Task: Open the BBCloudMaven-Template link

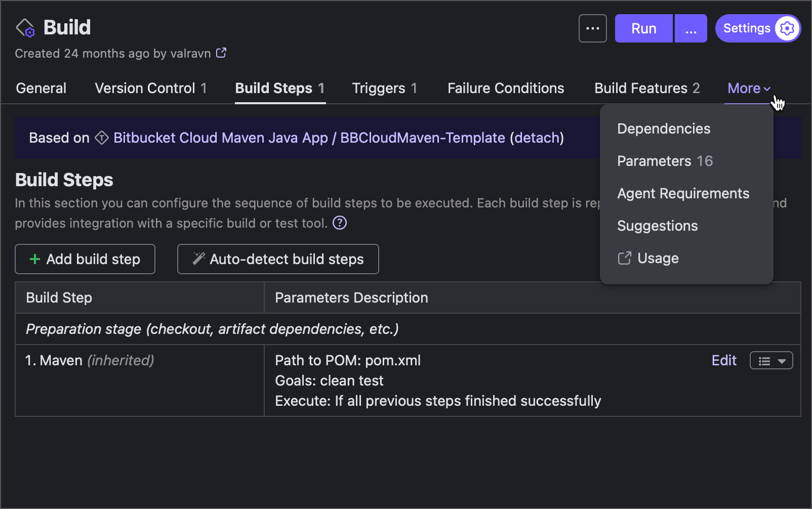Action: pos(423,138)
